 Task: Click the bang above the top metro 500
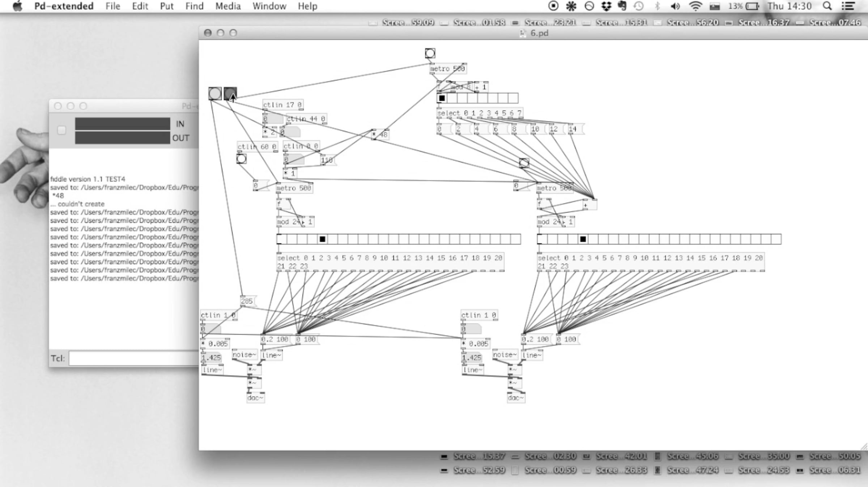(x=430, y=54)
